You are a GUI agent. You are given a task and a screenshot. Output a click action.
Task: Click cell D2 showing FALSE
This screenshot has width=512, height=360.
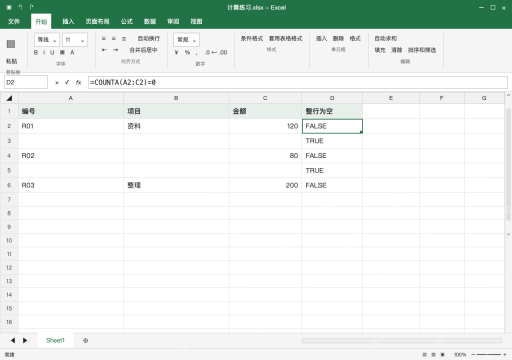(x=332, y=126)
